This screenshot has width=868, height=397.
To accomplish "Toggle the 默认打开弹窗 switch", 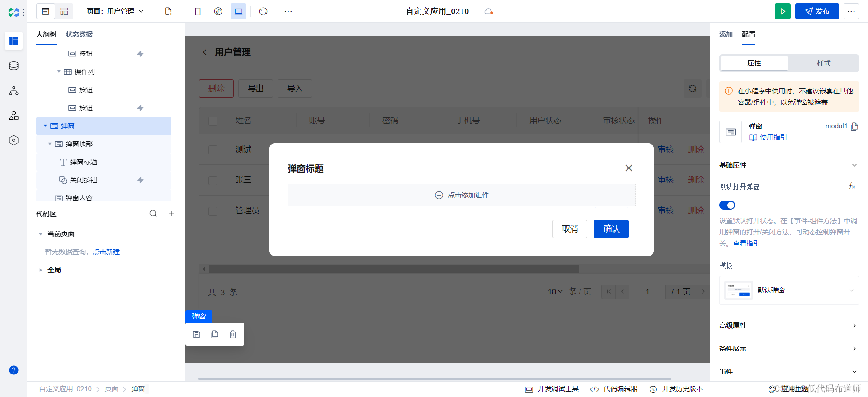I will (x=727, y=205).
